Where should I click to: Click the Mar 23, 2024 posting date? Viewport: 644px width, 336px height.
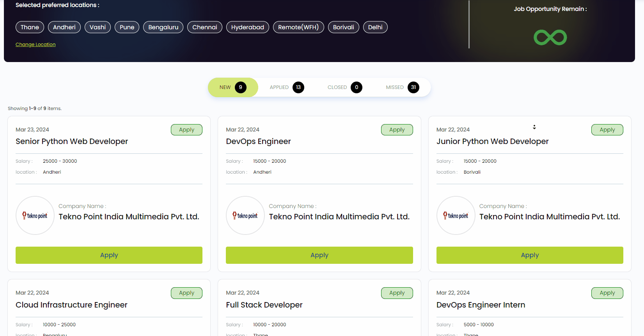[x=32, y=130]
